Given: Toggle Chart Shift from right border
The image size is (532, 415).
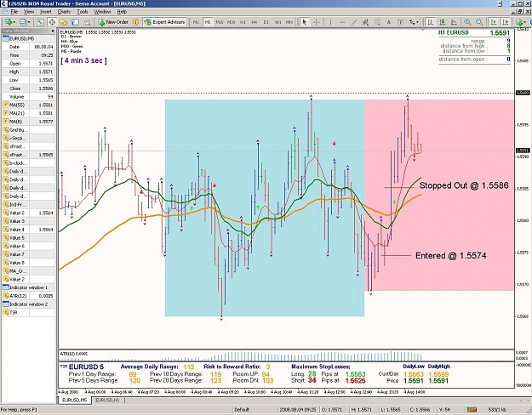Looking at the screenshot, I should pos(506,22).
